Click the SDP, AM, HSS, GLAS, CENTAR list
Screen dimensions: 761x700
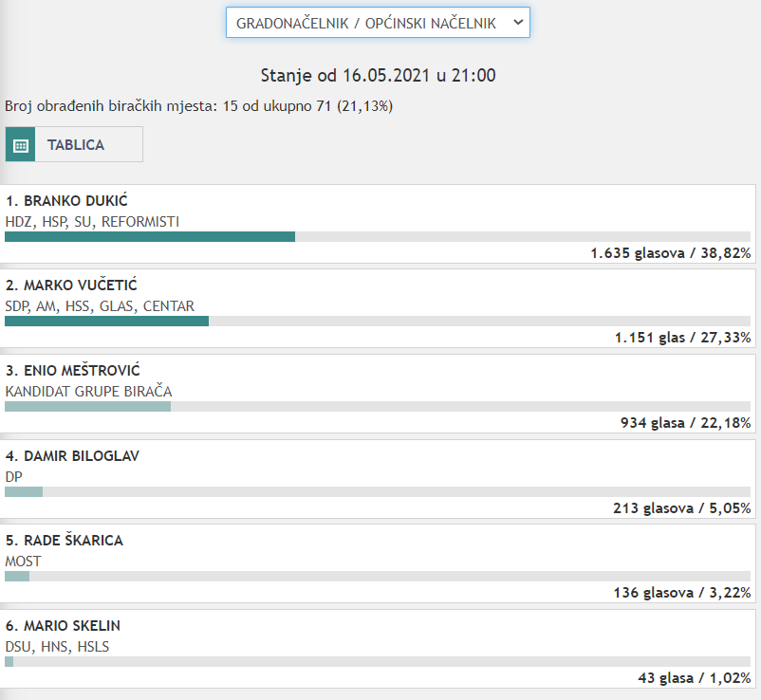click(x=100, y=305)
